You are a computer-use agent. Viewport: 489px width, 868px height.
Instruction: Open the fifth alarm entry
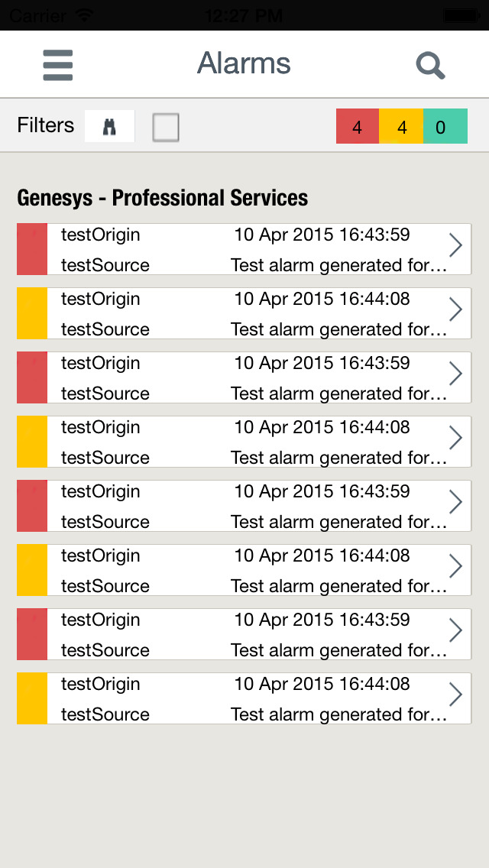click(x=244, y=506)
